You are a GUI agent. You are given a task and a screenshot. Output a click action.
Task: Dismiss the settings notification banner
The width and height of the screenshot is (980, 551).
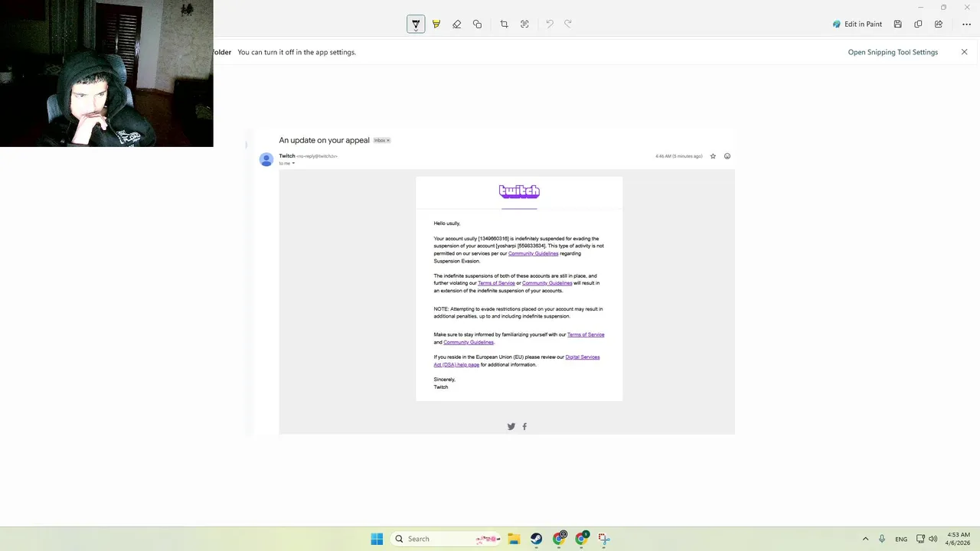click(x=964, y=52)
